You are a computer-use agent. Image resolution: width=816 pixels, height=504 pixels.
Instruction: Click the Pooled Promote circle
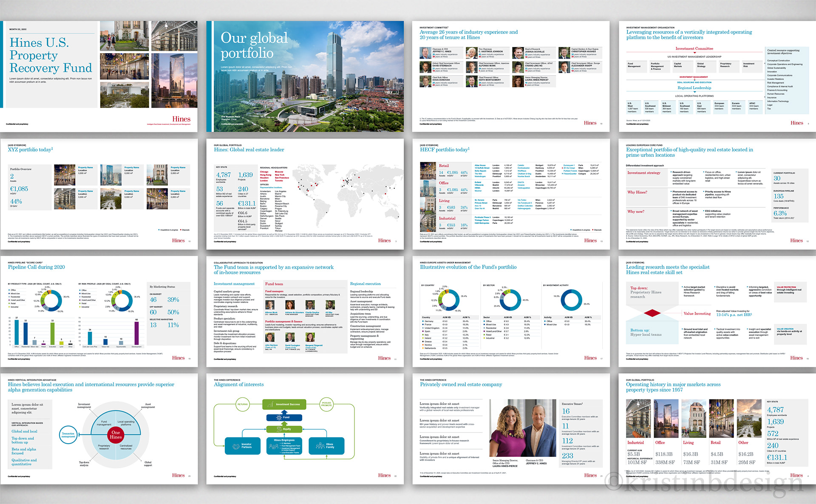click(326, 404)
